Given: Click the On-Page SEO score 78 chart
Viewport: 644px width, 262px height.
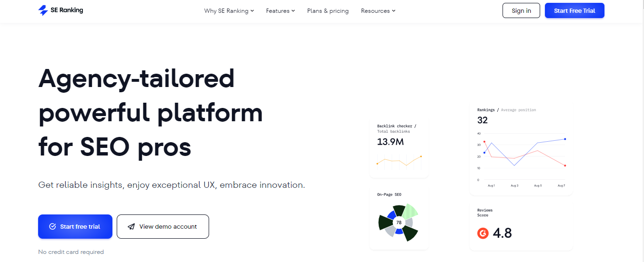Looking at the screenshot, I should click(x=399, y=223).
